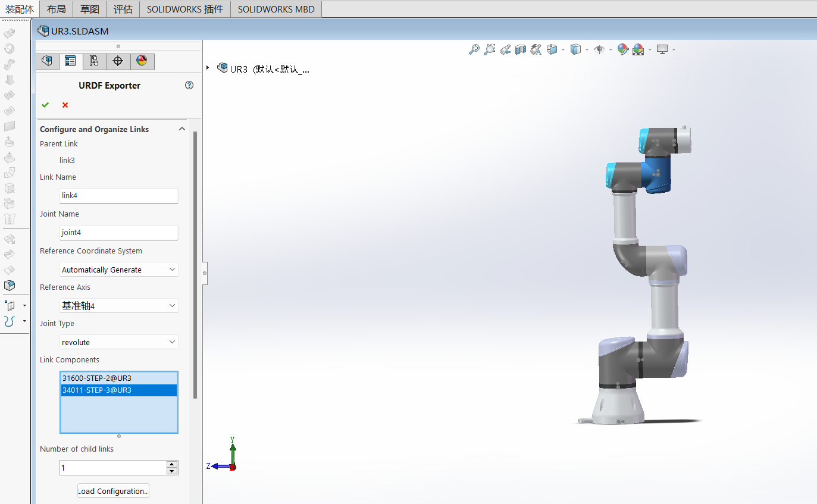Image resolution: width=817 pixels, height=504 pixels.
Task: Click the Hide/Show Items eye icon
Action: [x=600, y=49]
